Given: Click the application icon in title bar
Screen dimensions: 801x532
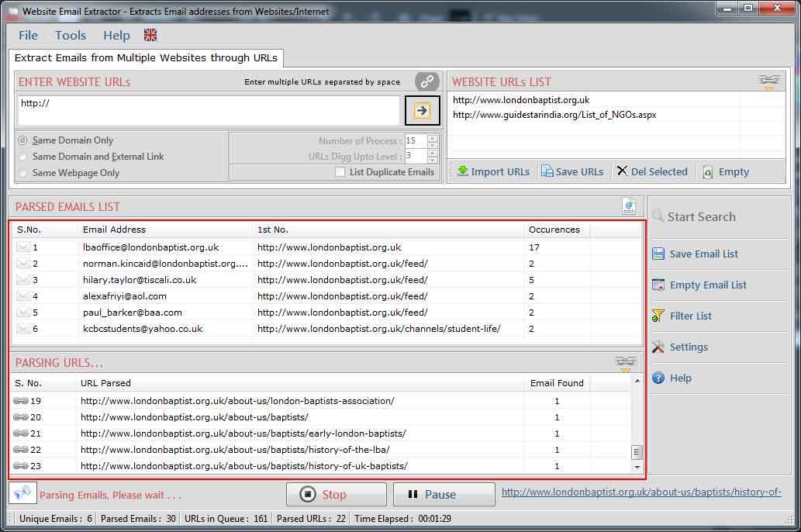Looking at the screenshot, I should point(12,11).
